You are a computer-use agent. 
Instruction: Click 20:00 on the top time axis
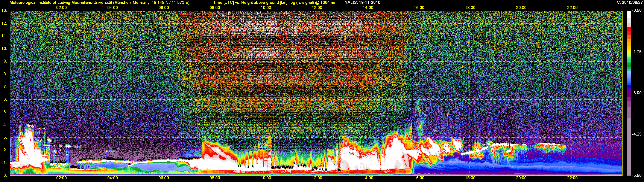click(x=521, y=7)
